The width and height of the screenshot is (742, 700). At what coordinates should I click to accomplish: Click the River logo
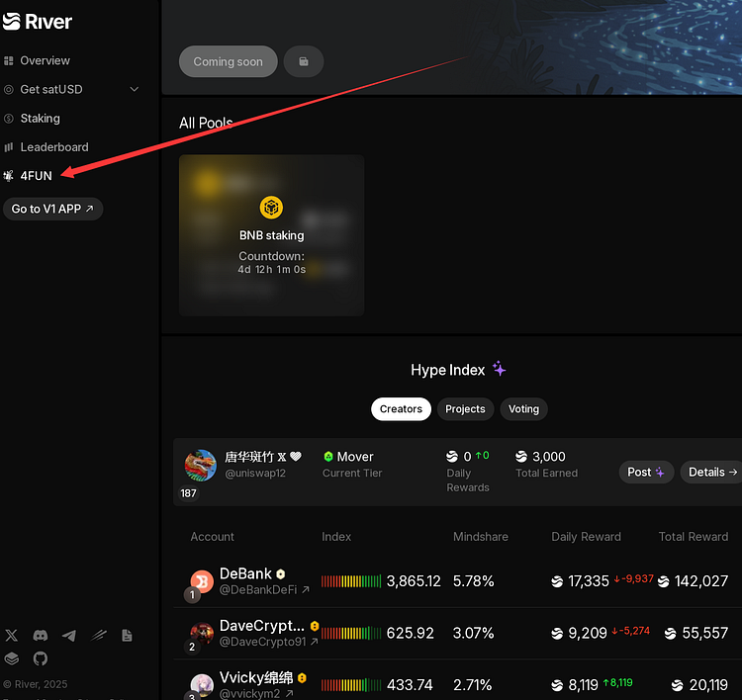pyautogui.click(x=37, y=22)
